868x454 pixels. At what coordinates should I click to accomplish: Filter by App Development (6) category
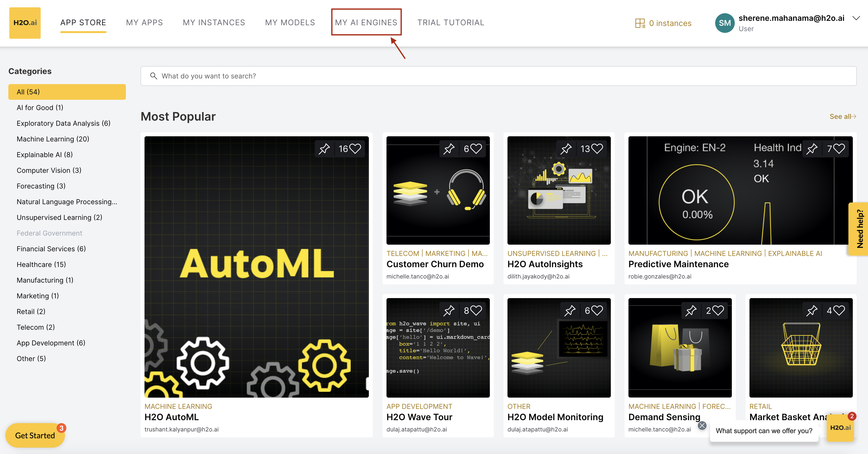point(51,343)
